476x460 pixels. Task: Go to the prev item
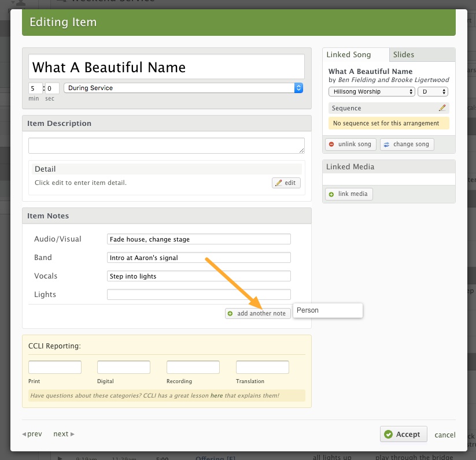pos(32,434)
